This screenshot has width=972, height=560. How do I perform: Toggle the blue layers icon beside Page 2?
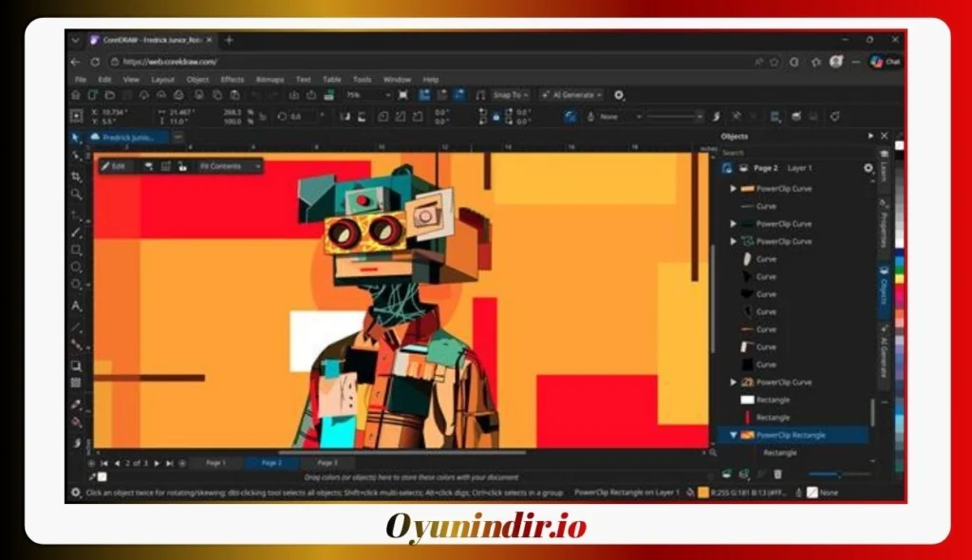tap(726, 168)
